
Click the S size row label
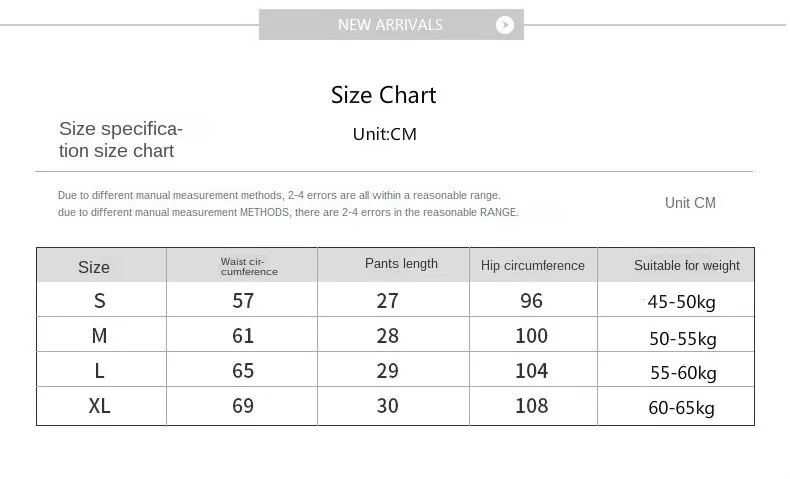pos(100,301)
